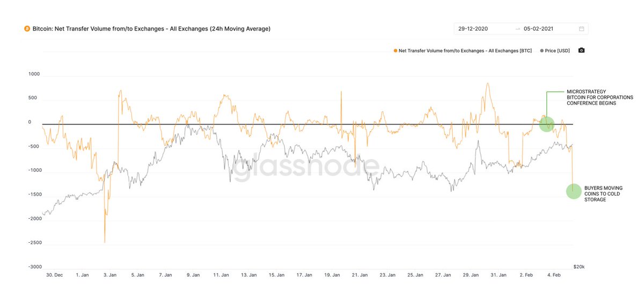The height and width of the screenshot is (296, 644).
Task: Click the orange legend dot for Net Transfer Volume
Action: 396,50
